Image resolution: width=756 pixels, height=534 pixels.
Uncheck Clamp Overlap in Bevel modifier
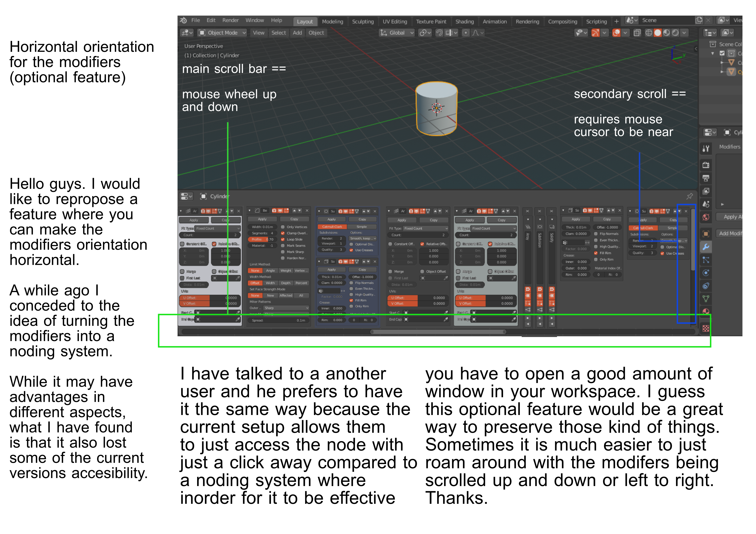pyautogui.click(x=283, y=233)
